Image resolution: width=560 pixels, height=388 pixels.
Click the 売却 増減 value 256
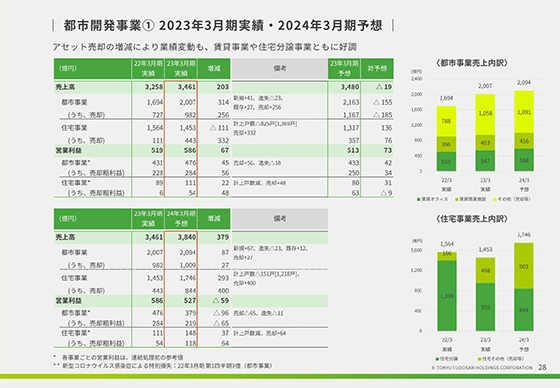(x=223, y=115)
